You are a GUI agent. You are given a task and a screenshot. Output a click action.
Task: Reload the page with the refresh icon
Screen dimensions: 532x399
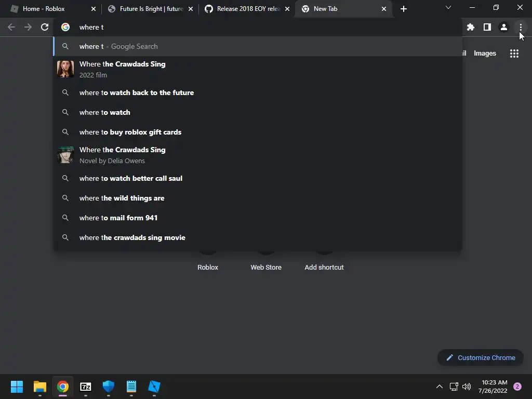(45, 27)
